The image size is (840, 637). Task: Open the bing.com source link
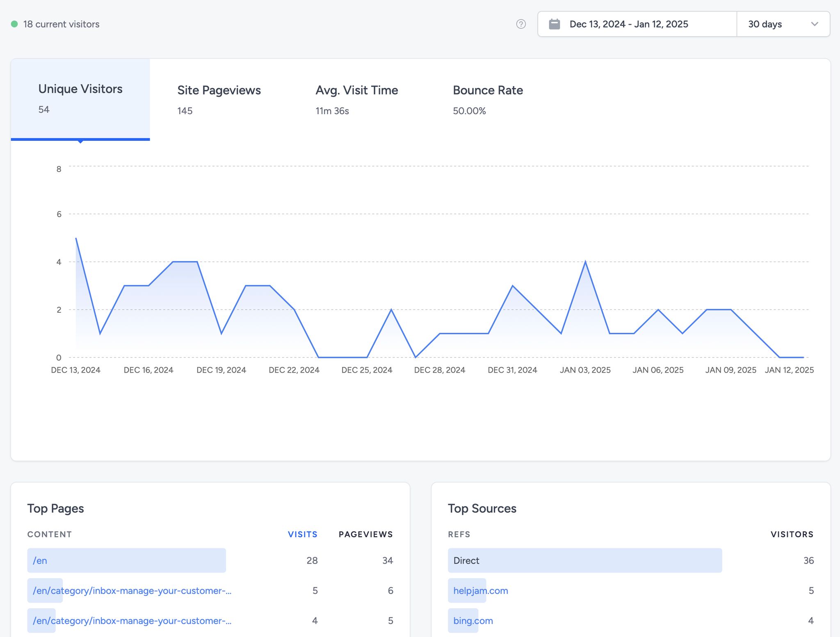[473, 621]
